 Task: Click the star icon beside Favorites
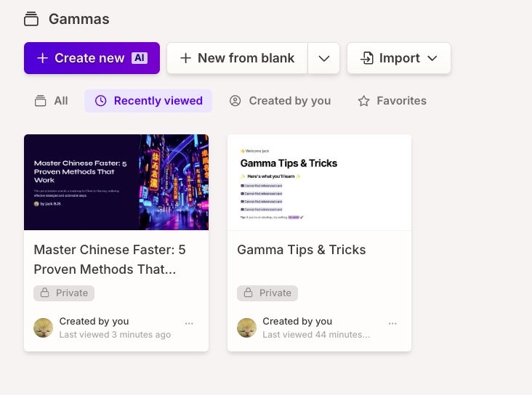point(363,101)
